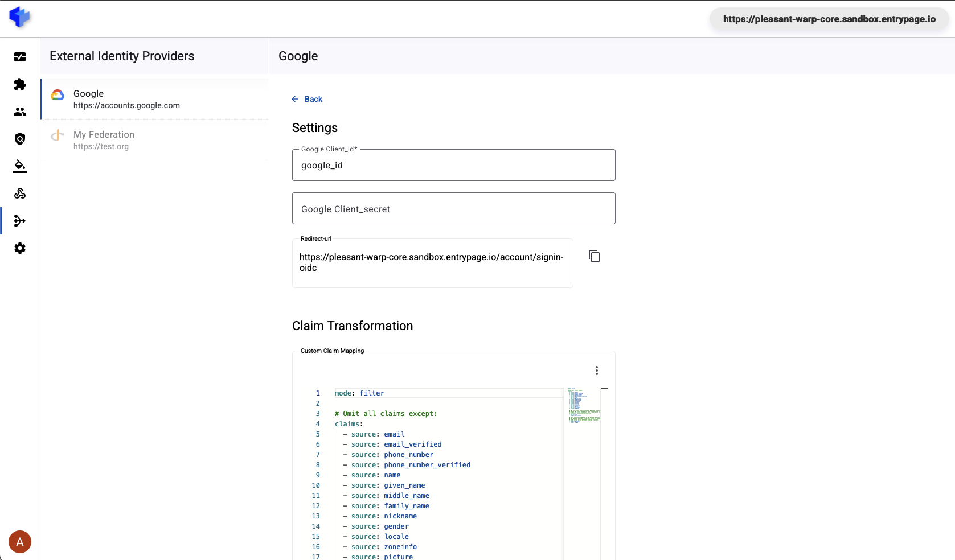955x560 pixels.
Task: Click the 'mode: filter' line in editor
Action: 359,393
